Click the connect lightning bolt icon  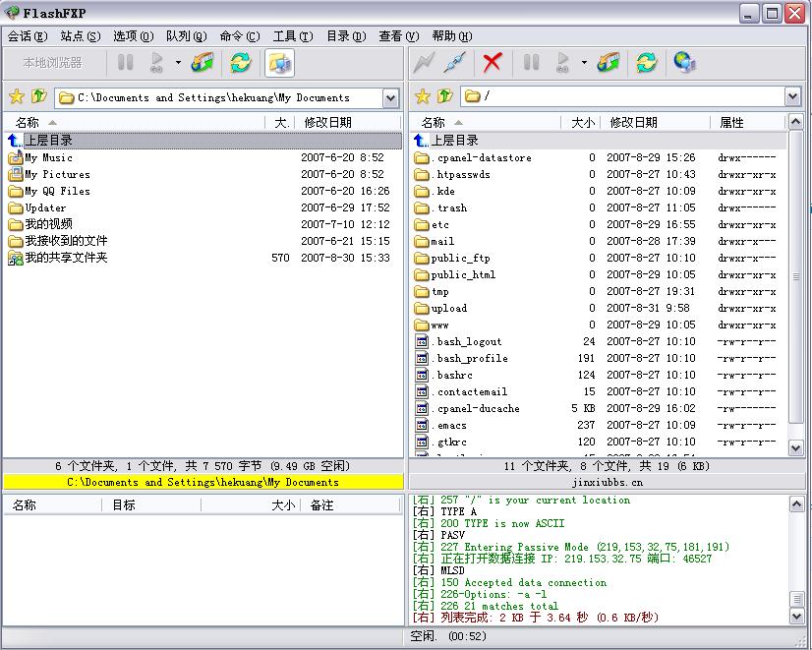coord(424,63)
